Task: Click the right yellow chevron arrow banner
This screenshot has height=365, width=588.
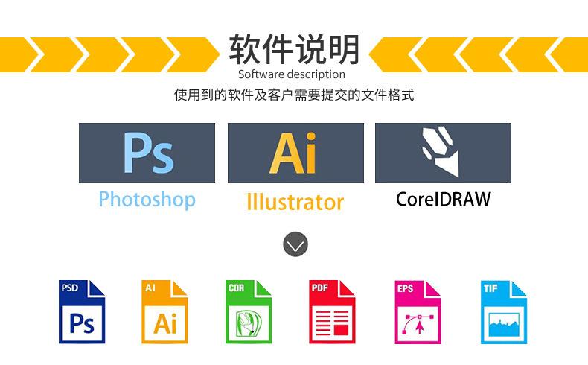Action: pos(478,54)
